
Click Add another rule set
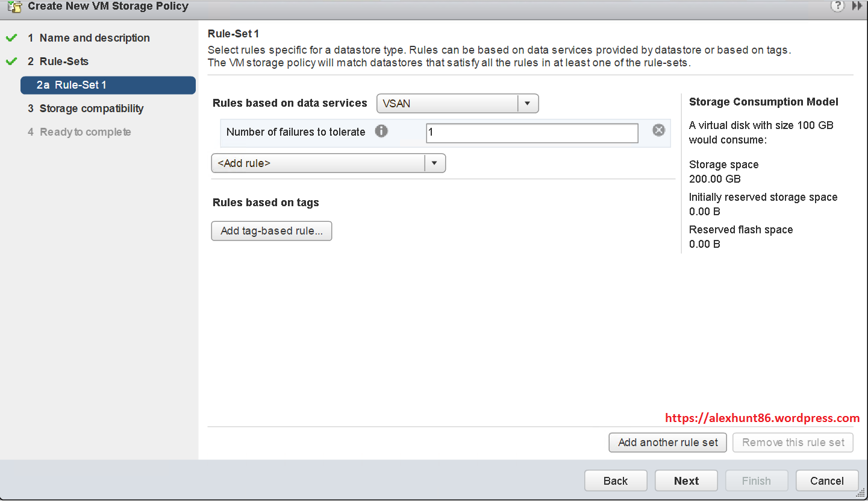667,442
